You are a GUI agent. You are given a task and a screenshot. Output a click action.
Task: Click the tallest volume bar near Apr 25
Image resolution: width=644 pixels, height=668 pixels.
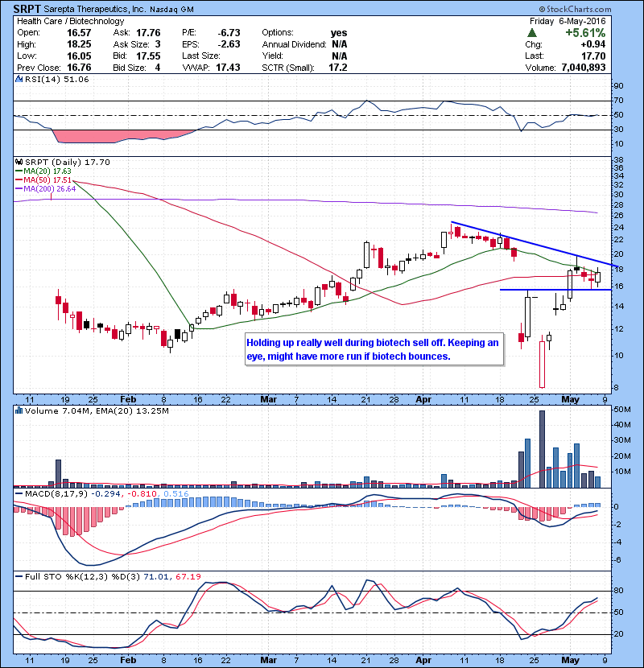coord(542,449)
